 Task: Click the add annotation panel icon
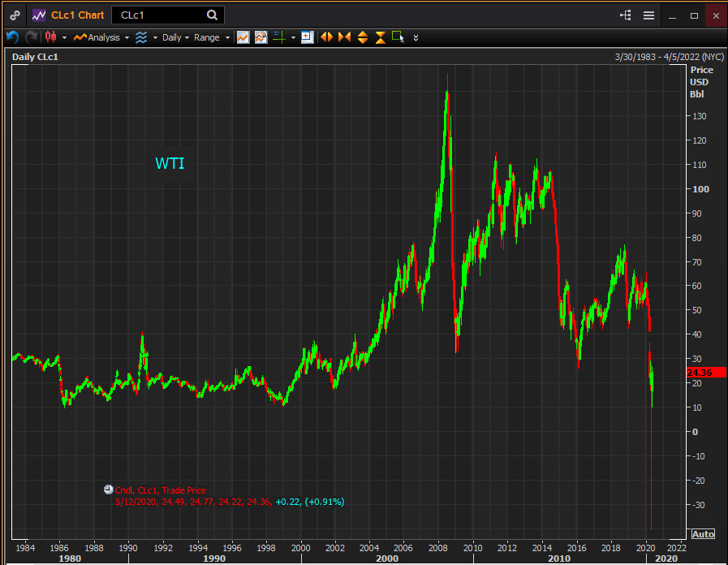tap(308, 37)
